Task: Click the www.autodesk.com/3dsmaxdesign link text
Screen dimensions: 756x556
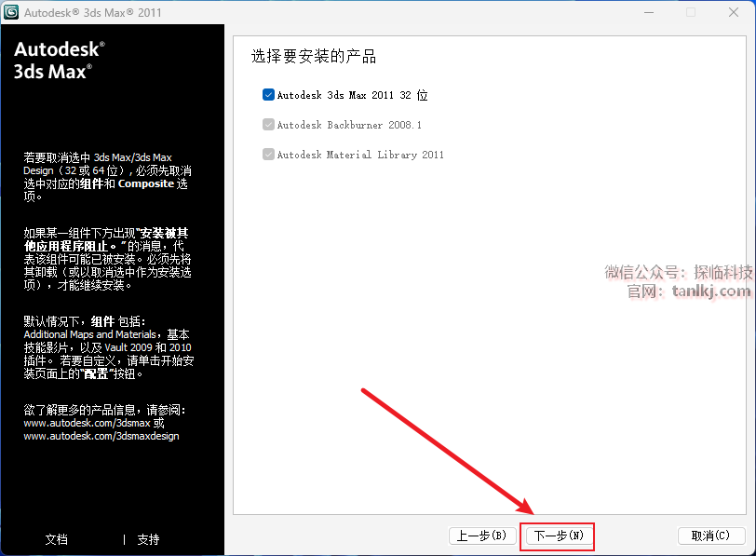Action: (x=101, y=436)
